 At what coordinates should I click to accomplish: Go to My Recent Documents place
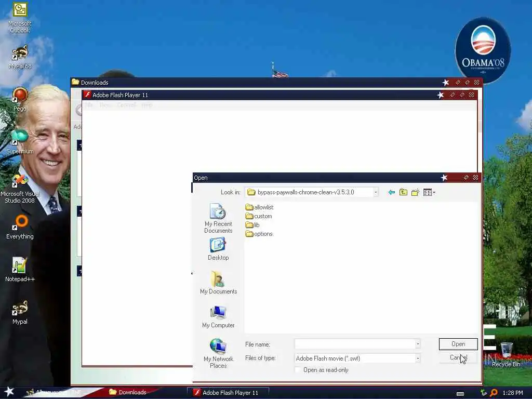click(218, 219)
